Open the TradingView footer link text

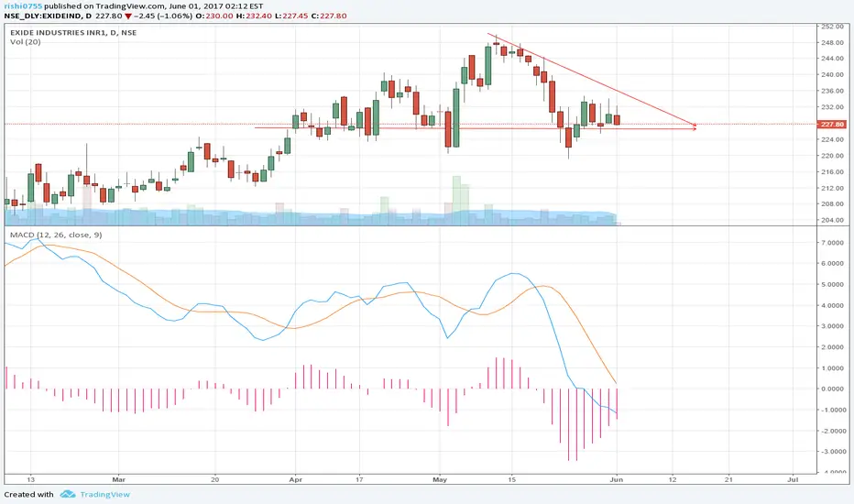(104, 494)
